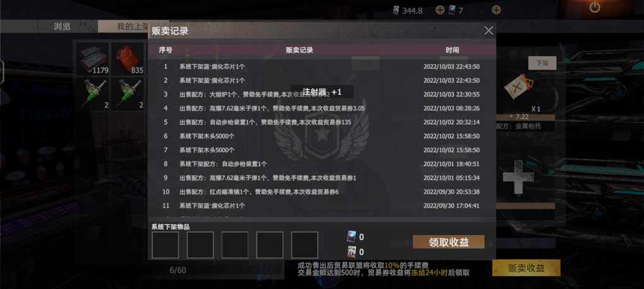The height and width of the screenshot is (289, 644).
Task: Select the red item with 835 count
Action: point(128,59)
